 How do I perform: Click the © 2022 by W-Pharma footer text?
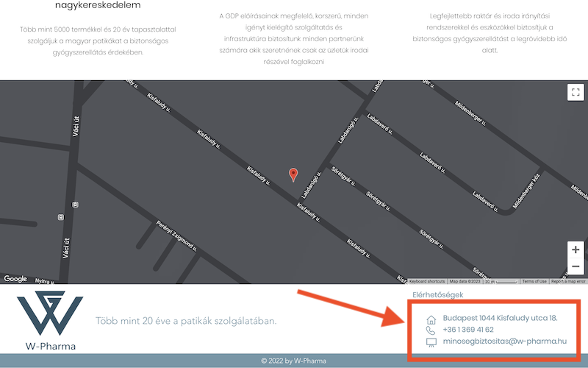click(294, 361)
